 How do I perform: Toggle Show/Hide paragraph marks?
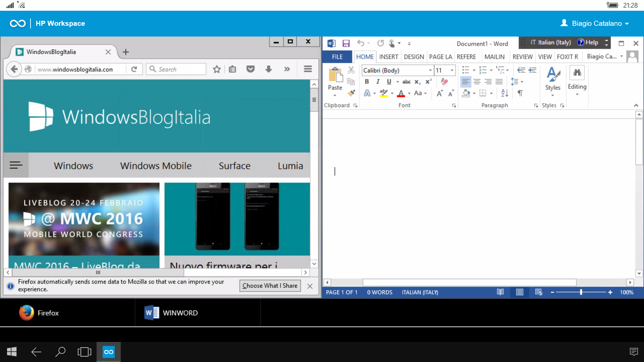point(520,93)
